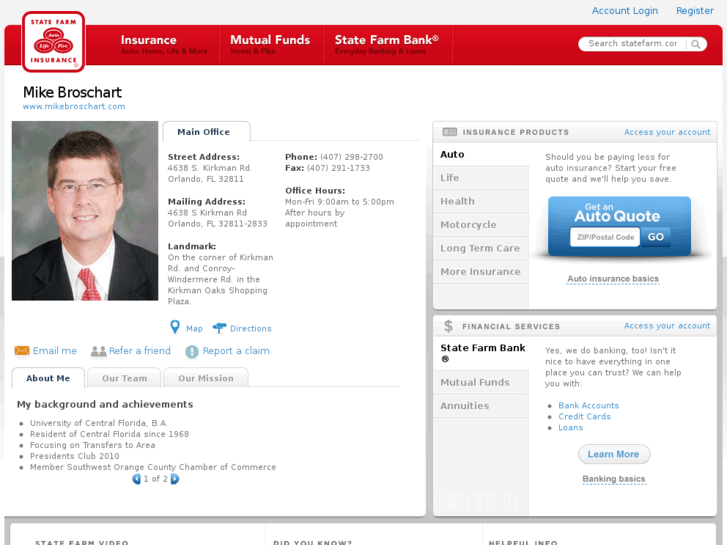Access your account in Insurance Products
Screen dimensions: 727x545
pos(667,132)
